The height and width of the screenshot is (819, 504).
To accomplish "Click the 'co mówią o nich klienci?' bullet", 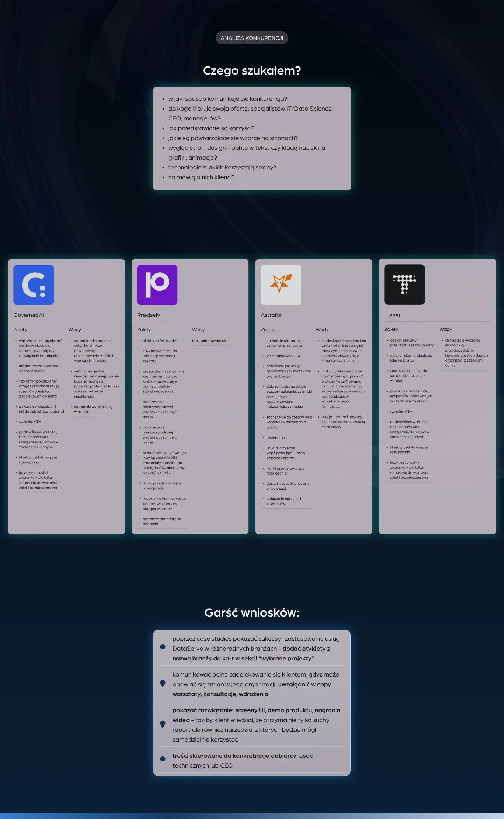I will pos(201,177).
